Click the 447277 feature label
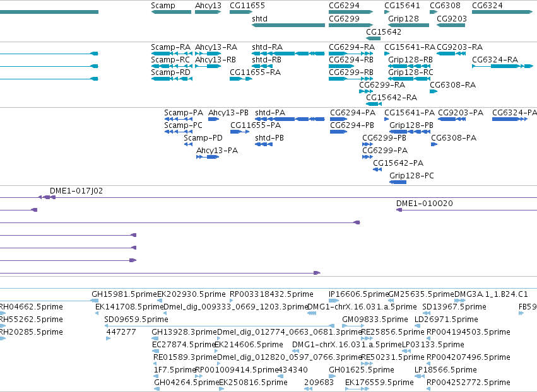Image resolution: width=537 pixels, height=392 pixels. 121,332
